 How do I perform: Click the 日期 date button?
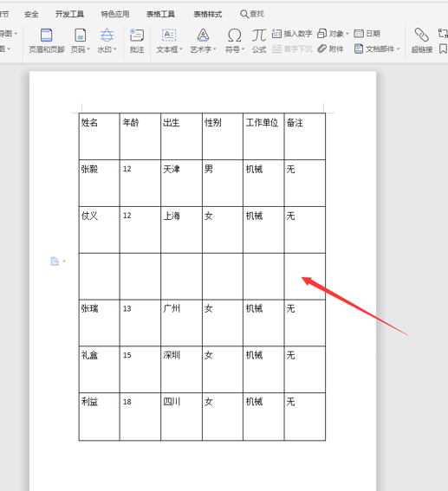click(x=367, y=34)
